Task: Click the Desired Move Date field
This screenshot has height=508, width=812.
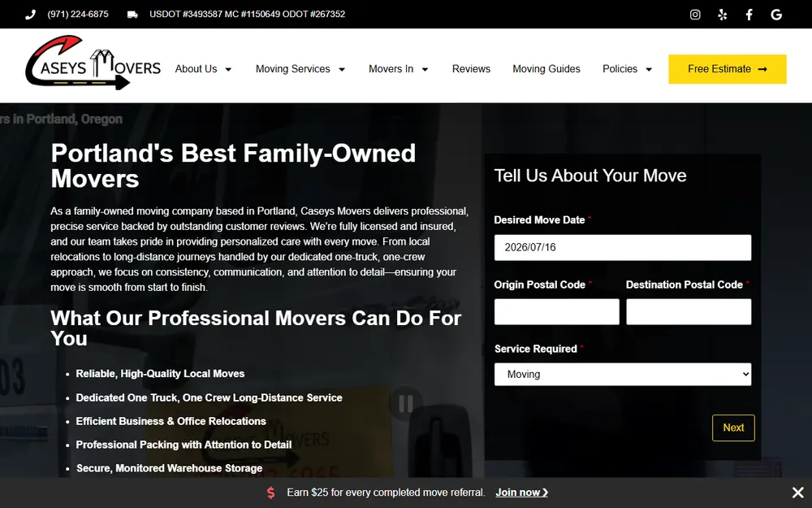Action: point(623,248)
